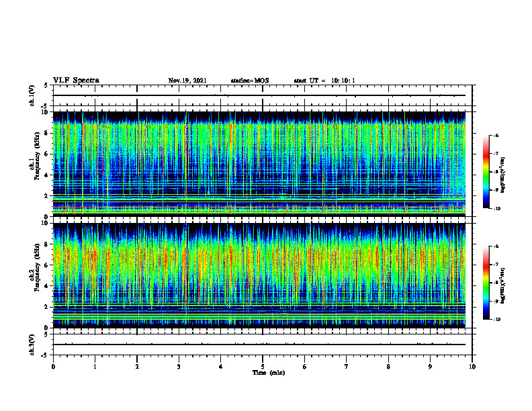Image resolution: width=532 pixels, height=411 pixels.
Task: Click the time axis tick label '6'
Action: [305, 367]
